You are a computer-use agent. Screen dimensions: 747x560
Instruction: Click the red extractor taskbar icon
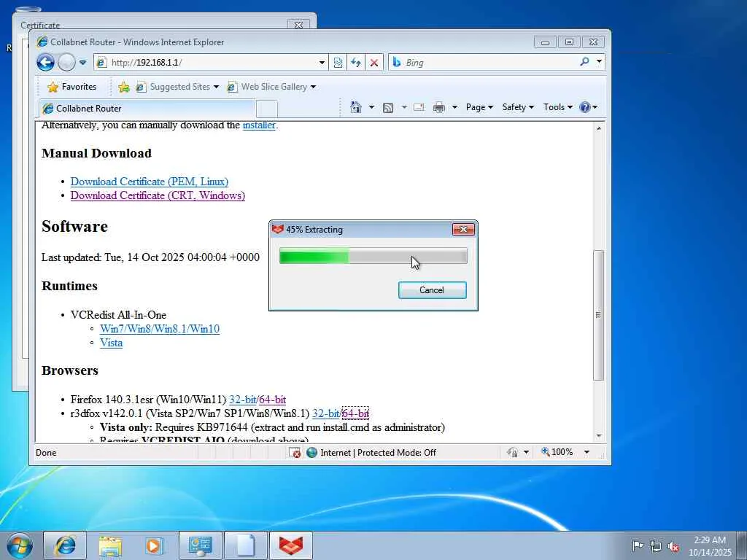tap(290, 545)
